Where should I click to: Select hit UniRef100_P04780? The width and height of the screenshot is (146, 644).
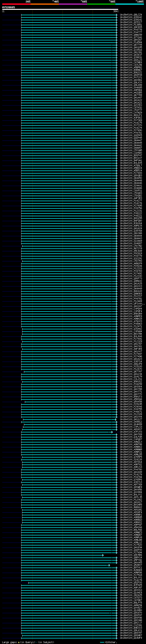pos(131,469)
